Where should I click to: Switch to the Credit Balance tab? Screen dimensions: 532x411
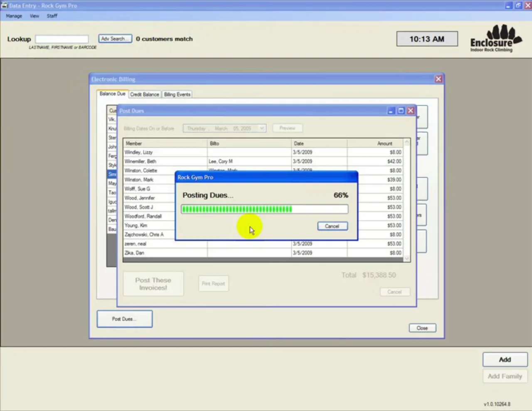click(x=145, y=94)
